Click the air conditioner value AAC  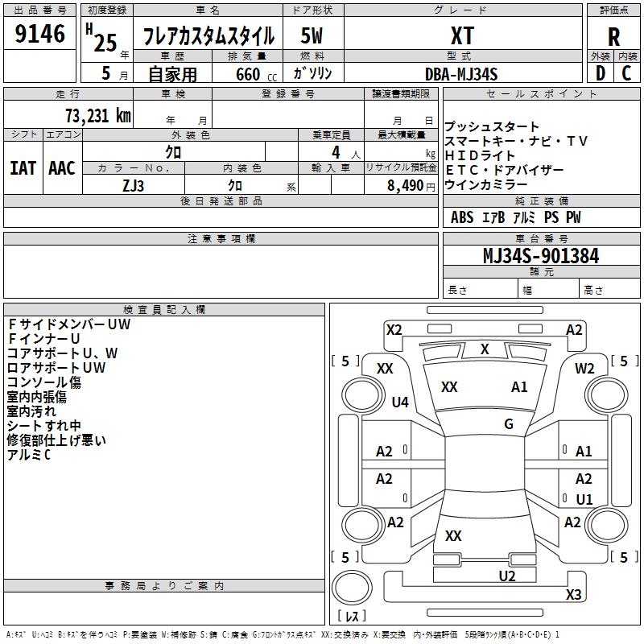click(62, 168)
